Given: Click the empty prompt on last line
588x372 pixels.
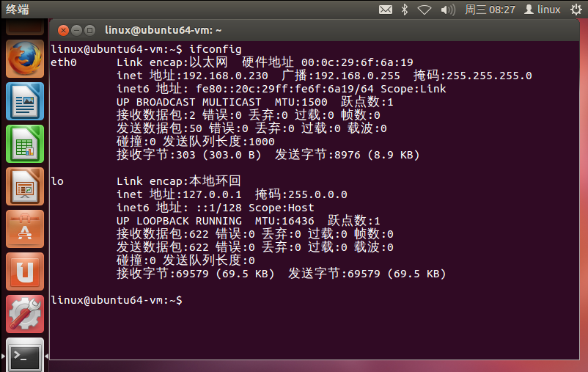Looking at the screenshot, I should click(x=117, y=300).
